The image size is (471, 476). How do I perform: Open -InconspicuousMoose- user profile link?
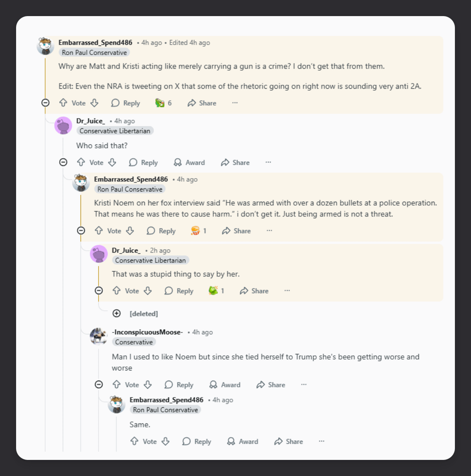tap(147, 332)
